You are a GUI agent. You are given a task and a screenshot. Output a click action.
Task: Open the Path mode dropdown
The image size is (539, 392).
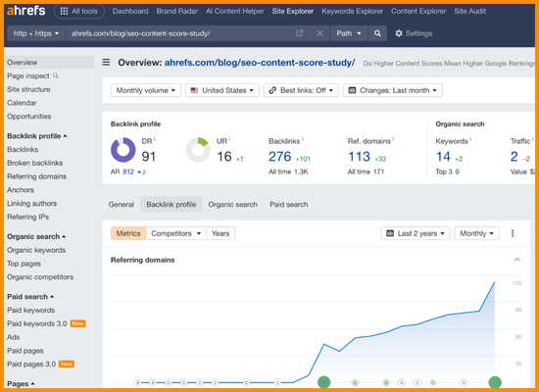(349, 33)
